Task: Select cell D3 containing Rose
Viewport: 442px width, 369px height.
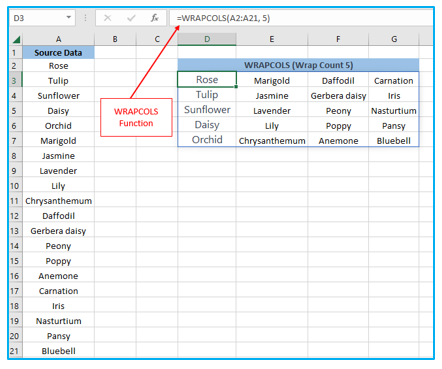Action: [x=207, y=80]
